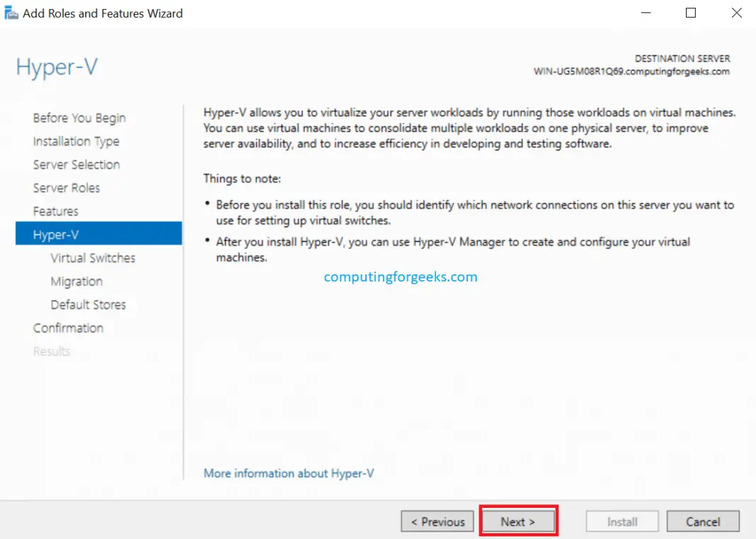The height and width of the screenshot is (539, 756).
Task: Select the Server Roles step
Action: (x=67, y=187)
